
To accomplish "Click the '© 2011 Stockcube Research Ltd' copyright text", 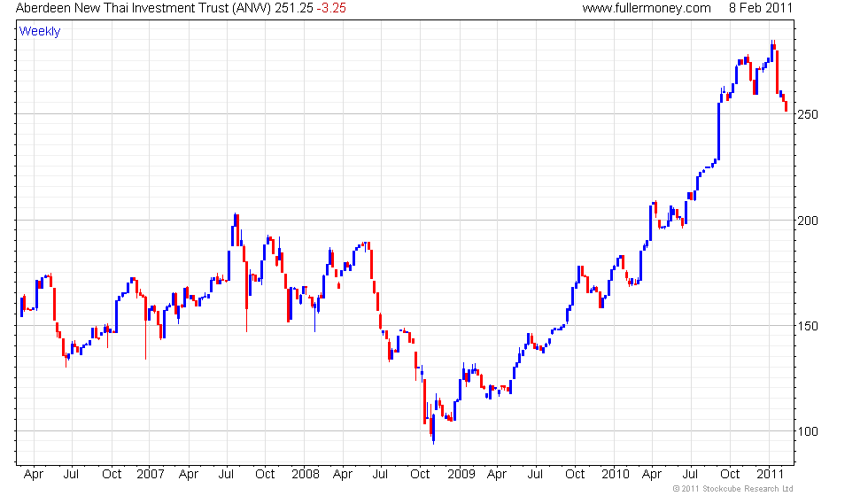I will point(733,489).
